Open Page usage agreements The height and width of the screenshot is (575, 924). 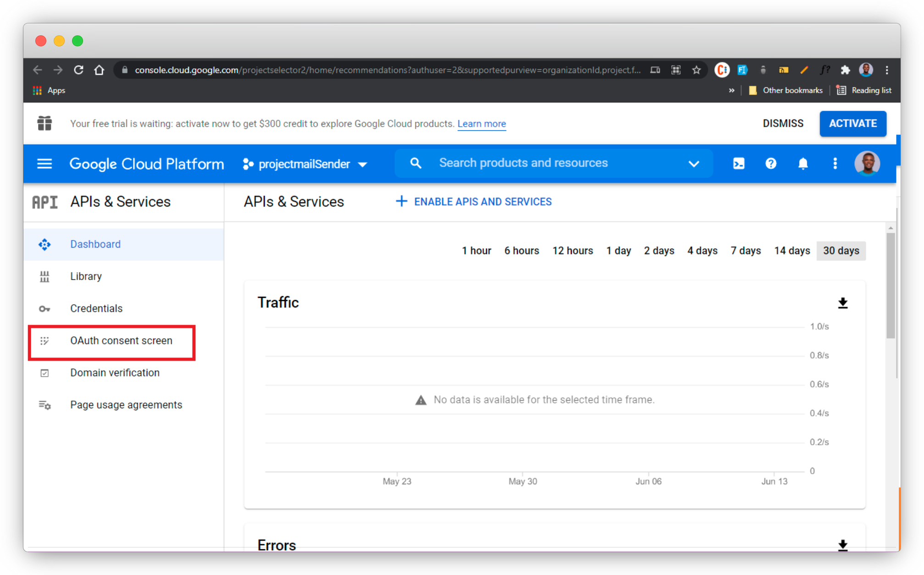123,405
